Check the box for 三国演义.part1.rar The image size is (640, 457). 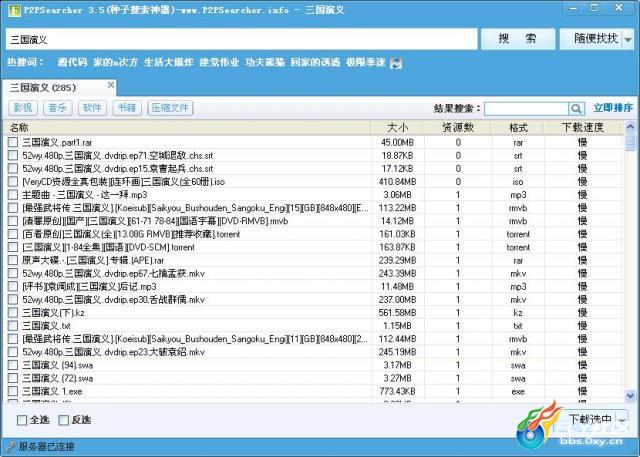pos(13,142)
